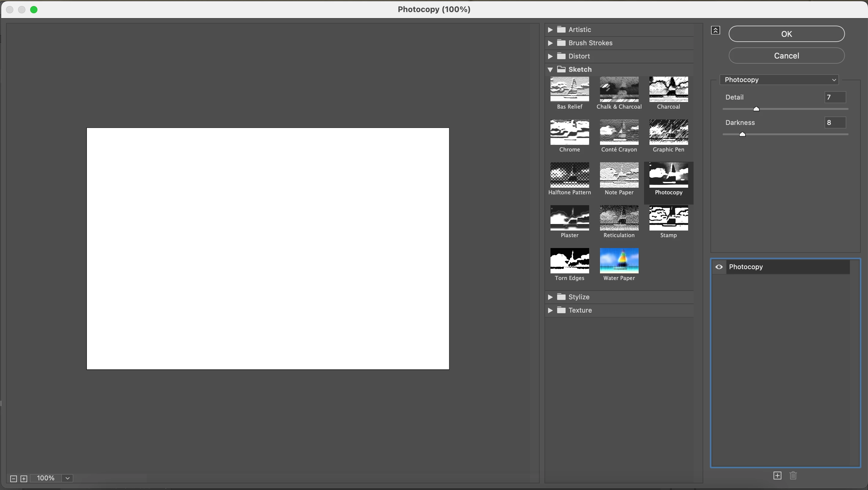Click the zoom out minus icon

(14, 479)
